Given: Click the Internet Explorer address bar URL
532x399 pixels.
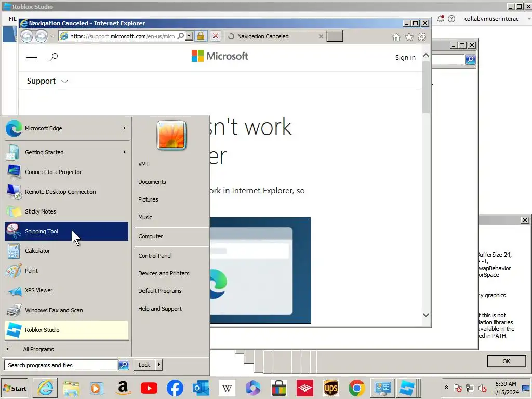Looking at the screenshot, I should 122,36.
